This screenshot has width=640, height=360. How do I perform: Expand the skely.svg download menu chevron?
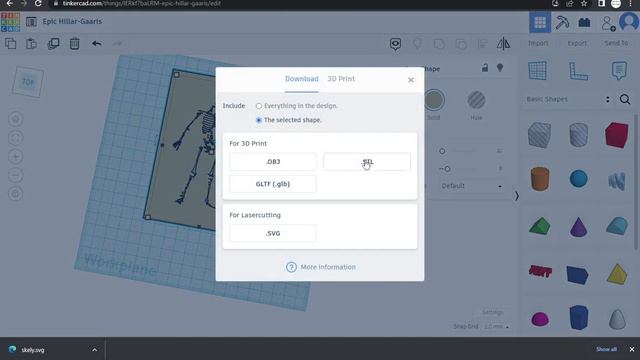94,350
